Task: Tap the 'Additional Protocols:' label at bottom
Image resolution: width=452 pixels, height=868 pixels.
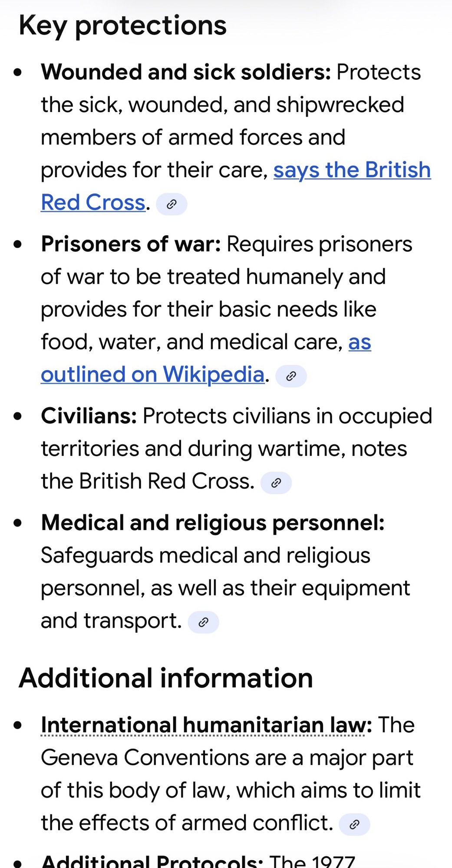Action: (152, 861)
